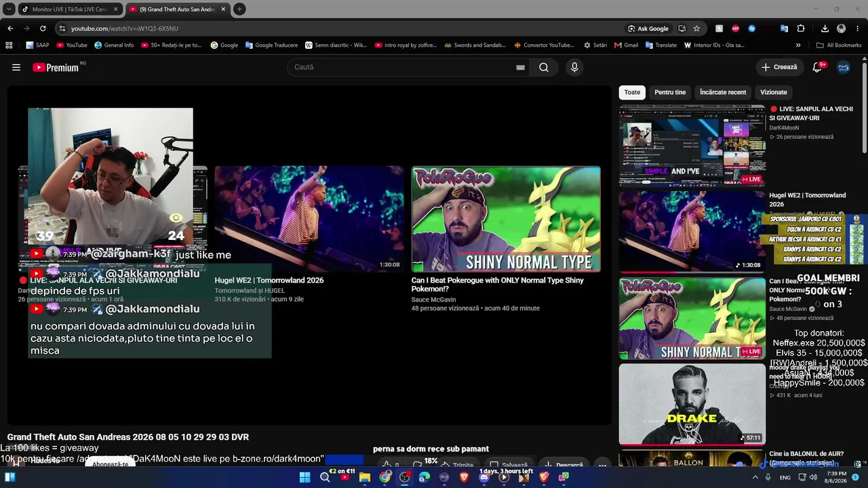Go to YouTube Premium home via logo
Screen dimensions: 868x488
point(56,67)
